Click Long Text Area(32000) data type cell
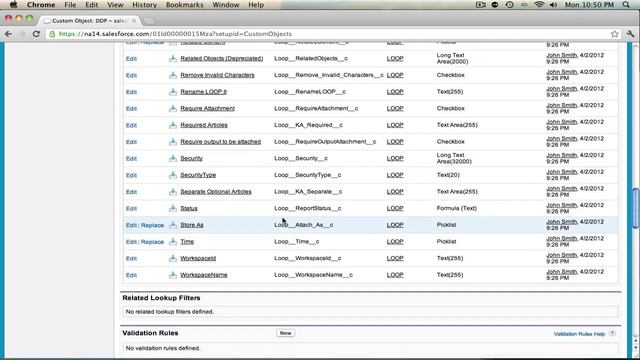This screenshot has height=360, width=640. [454, 158]
